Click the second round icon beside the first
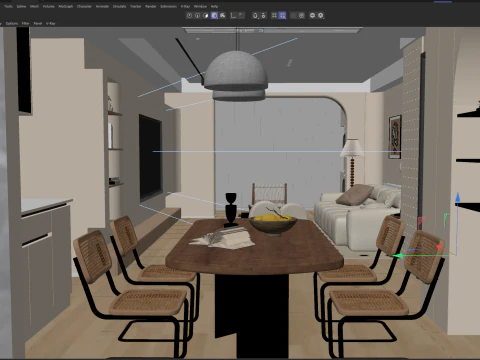This screenshot has height=360, width=480. [197, 15]
